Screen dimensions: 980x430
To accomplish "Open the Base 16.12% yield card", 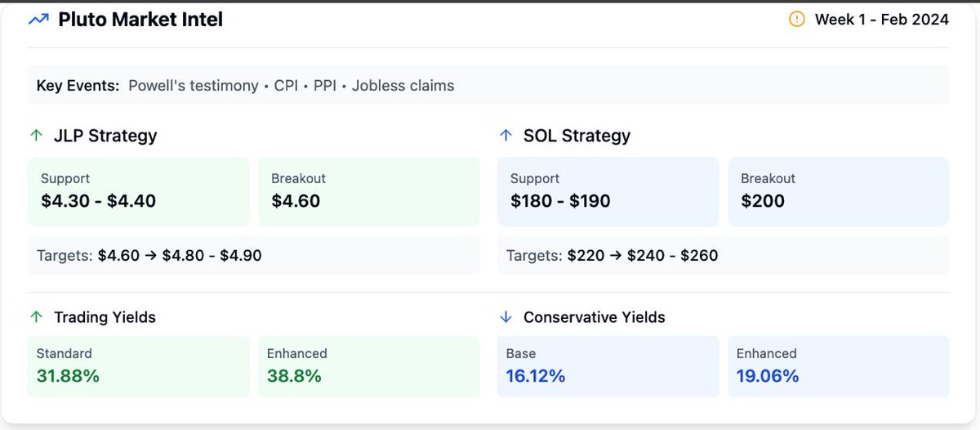I will pyautogui.click(x=608, y=366).
